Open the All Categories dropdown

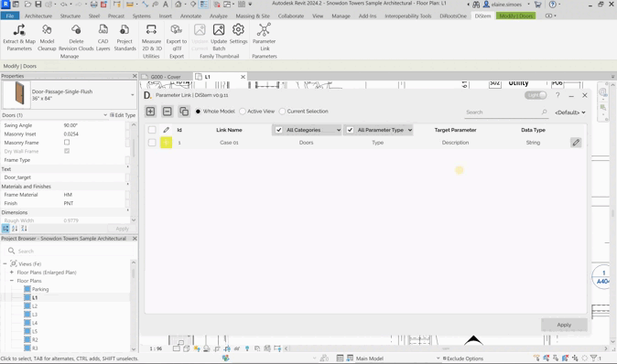(307, 130)
